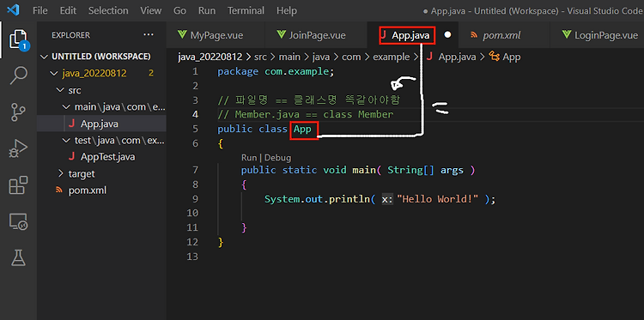644x320 pixels.
Task: Click com in the breadcrumb path
Action: [351, 57]
